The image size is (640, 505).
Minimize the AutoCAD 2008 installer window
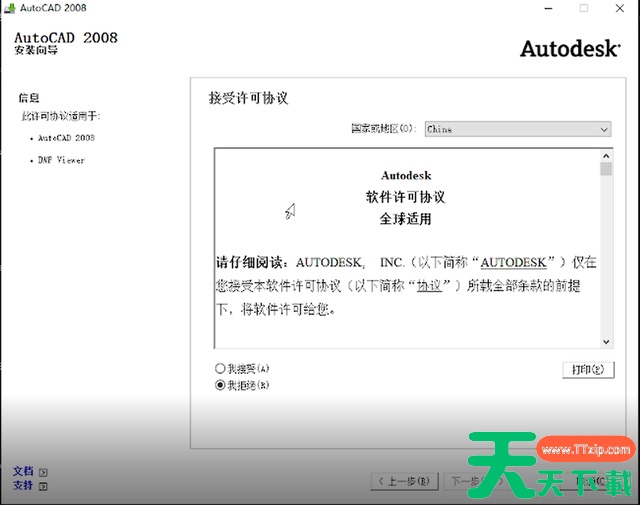pos(549,8)
